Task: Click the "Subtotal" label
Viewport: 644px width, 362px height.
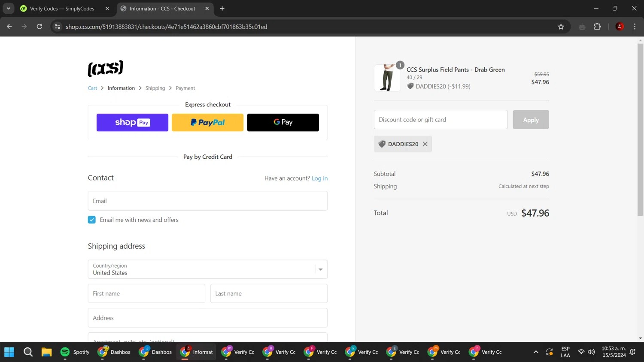Action: tap(385, 174)
